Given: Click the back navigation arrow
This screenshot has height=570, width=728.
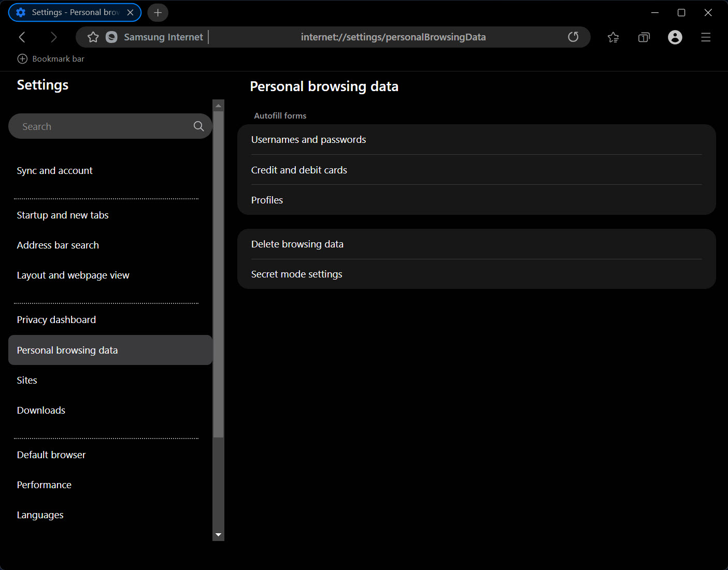Looking at the screenshot, I should point(22,37).
